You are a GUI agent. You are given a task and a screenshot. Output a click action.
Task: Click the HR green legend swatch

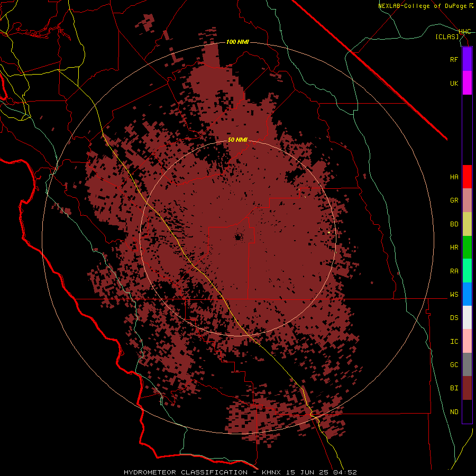point(467,248)
